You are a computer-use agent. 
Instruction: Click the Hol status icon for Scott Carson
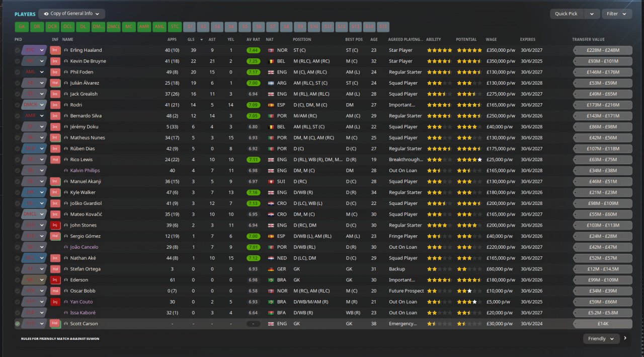(x=55, y=324)
